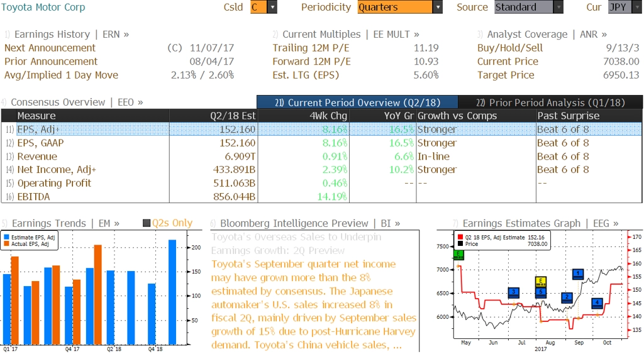
Task: Select the EPS, Adj+ measure row
Action: 321,129
